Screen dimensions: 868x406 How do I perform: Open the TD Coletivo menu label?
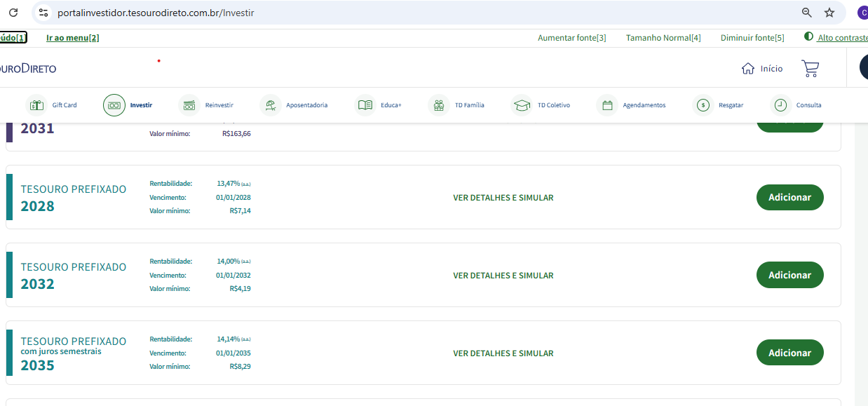tap(554, 105)
